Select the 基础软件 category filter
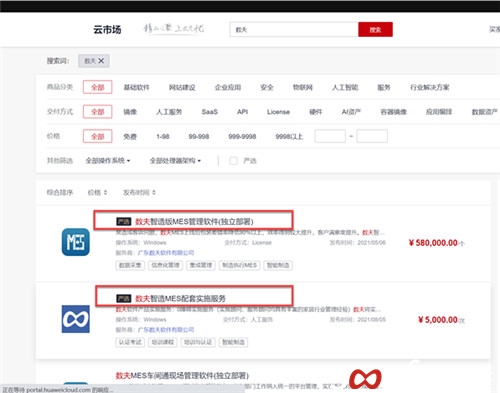Image resolution: width=500 pixels, height=393 pixels. point(136,87)
